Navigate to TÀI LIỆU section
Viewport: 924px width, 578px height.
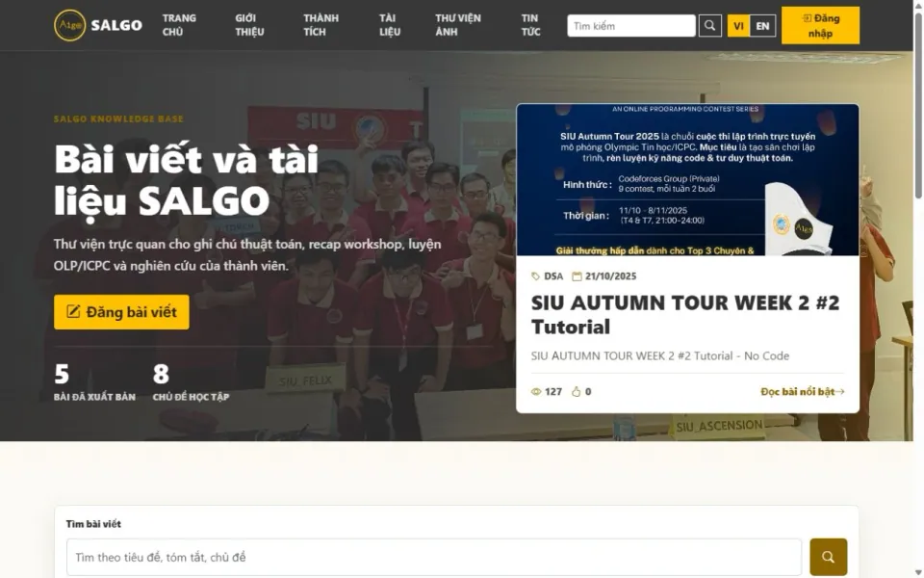(x=390, y=25)
